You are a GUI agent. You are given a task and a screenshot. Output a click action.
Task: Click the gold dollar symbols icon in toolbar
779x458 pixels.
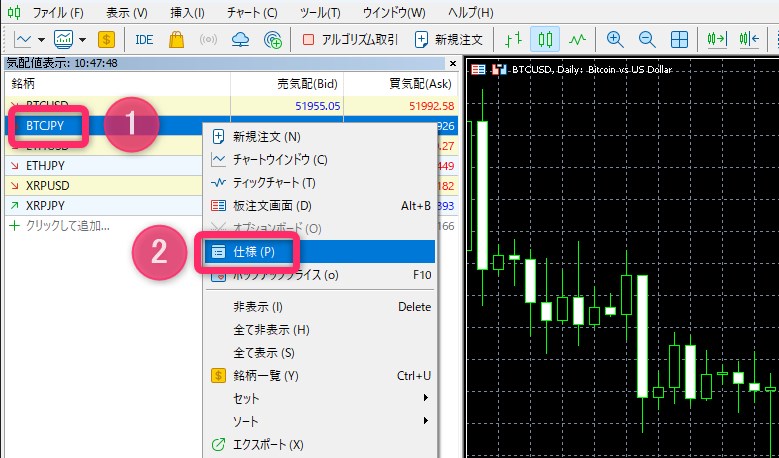(107, 40)
